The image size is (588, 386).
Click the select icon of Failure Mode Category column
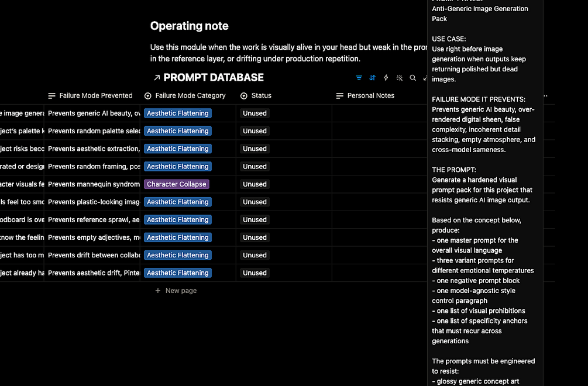click(148, 96)
